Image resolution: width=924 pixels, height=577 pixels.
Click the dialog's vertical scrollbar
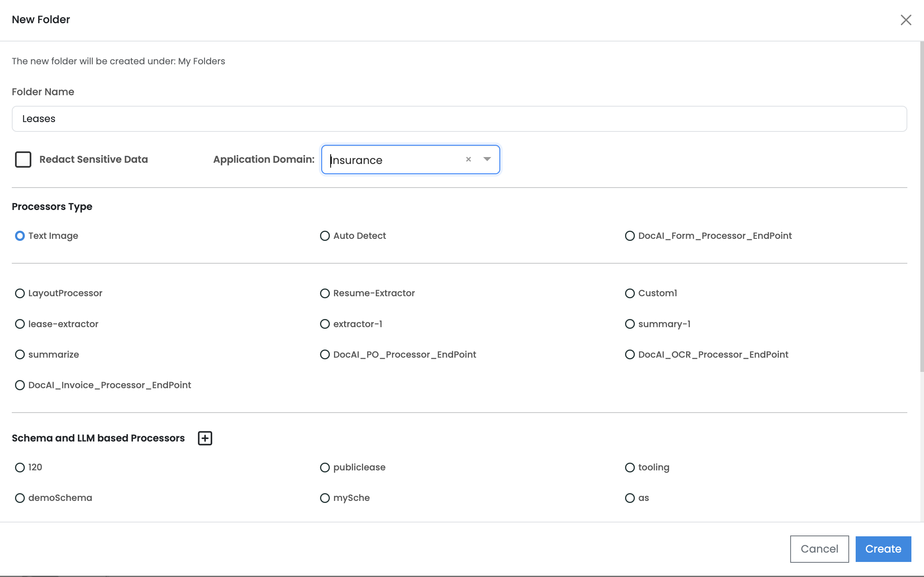click(x=922, y=203)
